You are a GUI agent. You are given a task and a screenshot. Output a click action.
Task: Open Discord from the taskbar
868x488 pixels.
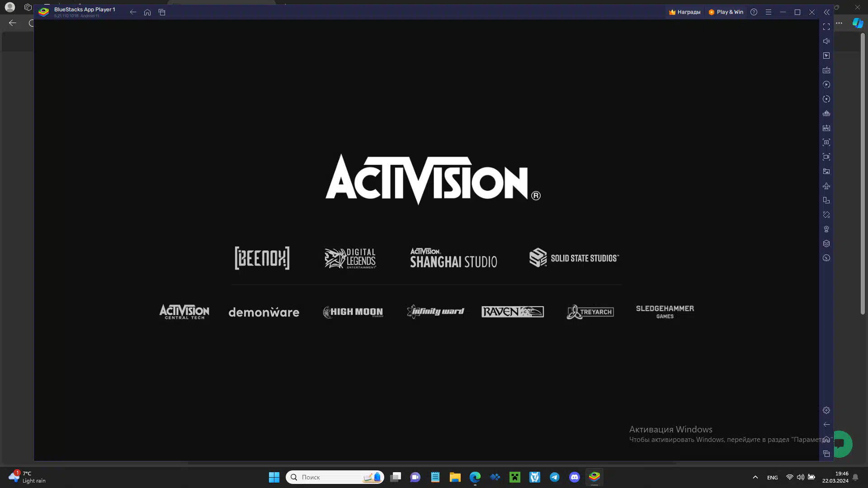click(x=575, y=477)
